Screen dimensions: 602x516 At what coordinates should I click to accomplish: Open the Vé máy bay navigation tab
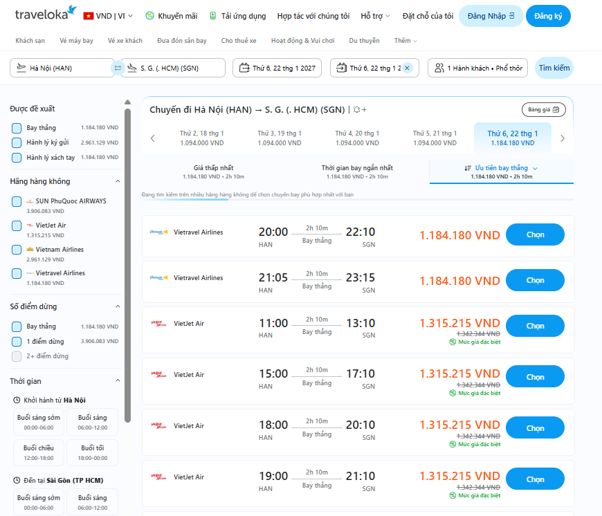coord(76,40)
